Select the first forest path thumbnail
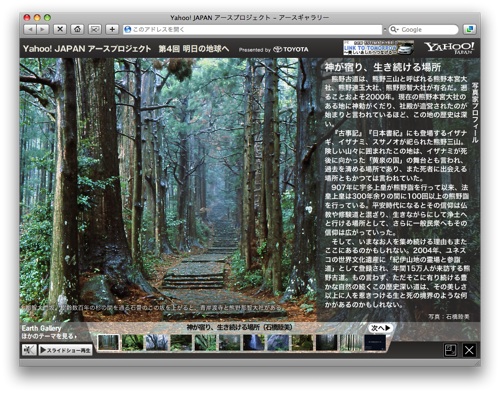 coord(108,342)
